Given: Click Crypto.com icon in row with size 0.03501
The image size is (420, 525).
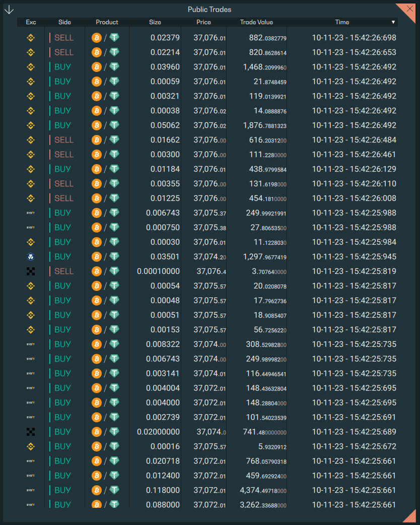Looking at the screenshot, I should pos(31,257).
